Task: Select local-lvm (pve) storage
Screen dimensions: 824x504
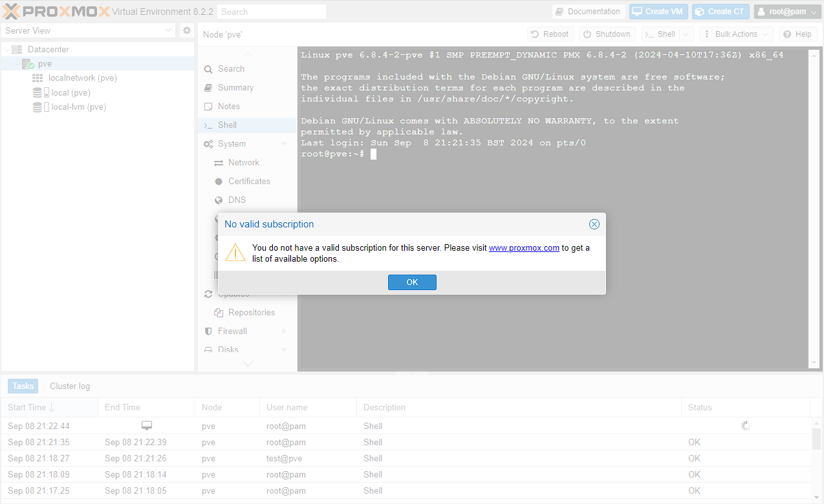Action: click(x=78, y=107)
